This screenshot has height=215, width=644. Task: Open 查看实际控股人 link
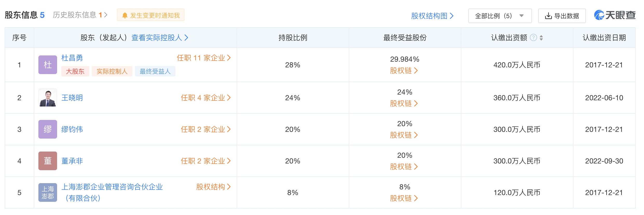point(160,38)
